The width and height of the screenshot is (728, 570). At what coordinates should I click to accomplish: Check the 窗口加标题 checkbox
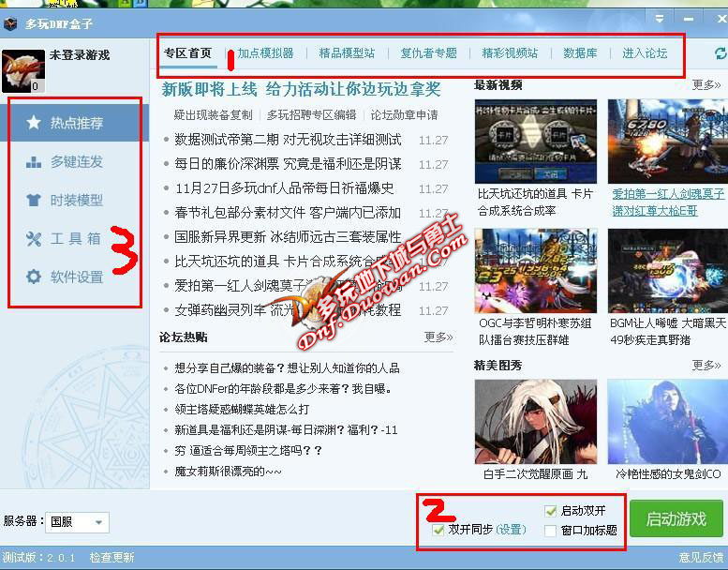click(550, 531)
